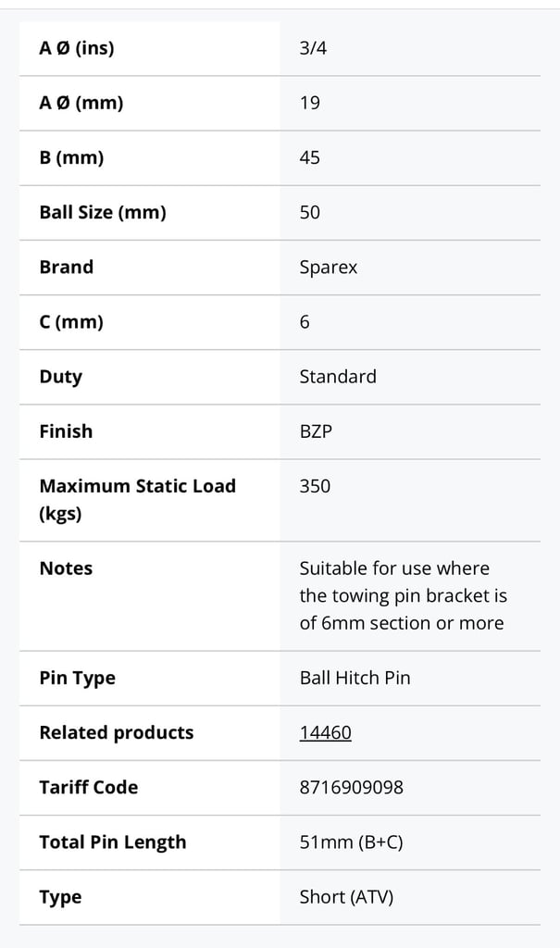Click the Ball Size (mm) value 50
This screenshot has width=560, height=948.
pos(310,212)
